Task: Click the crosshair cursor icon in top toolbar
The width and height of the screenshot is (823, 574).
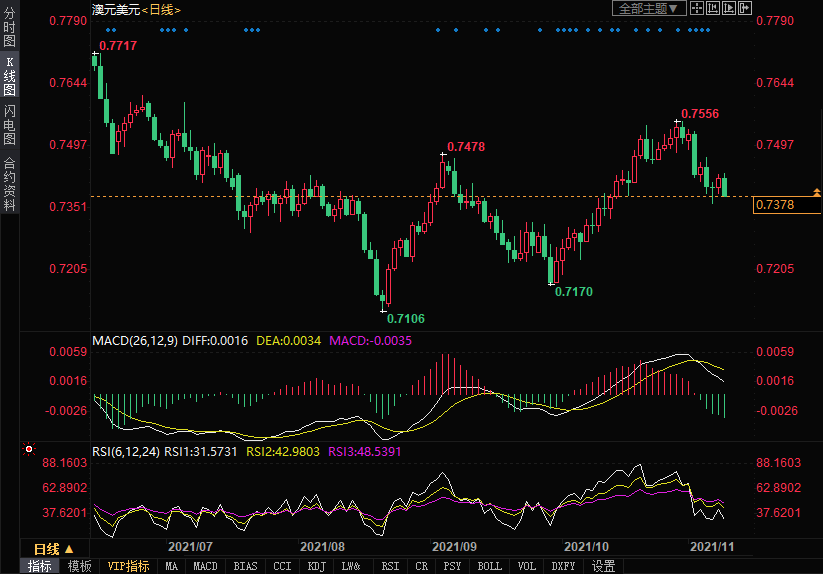Action: coord(696,8)
